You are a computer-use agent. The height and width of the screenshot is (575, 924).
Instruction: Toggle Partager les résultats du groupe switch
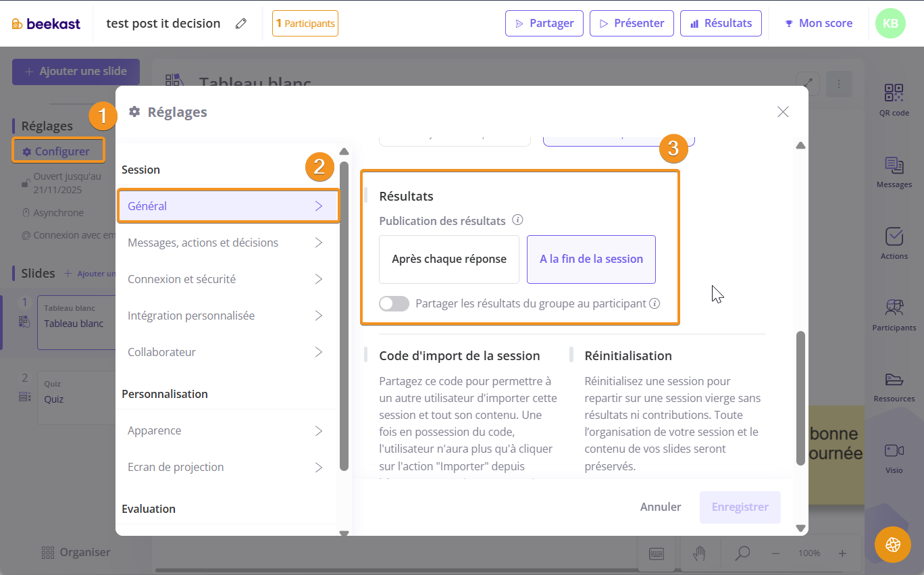point(394,304)
